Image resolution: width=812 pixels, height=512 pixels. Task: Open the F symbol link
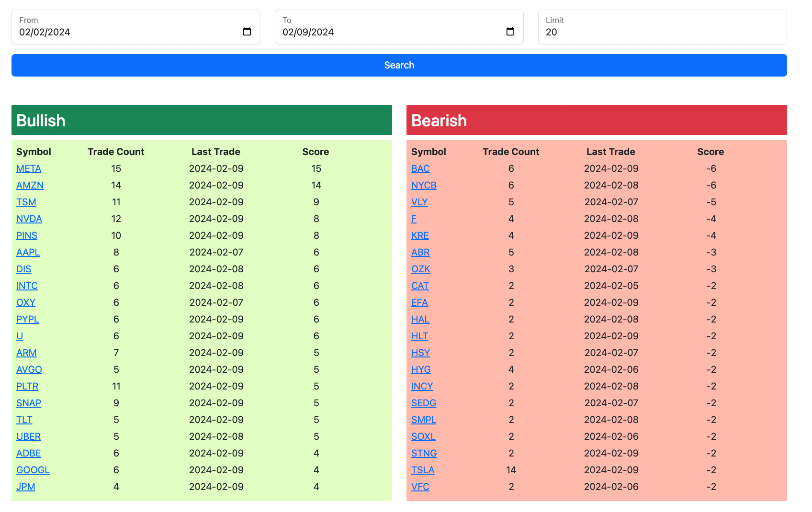(x=414, y=219)
